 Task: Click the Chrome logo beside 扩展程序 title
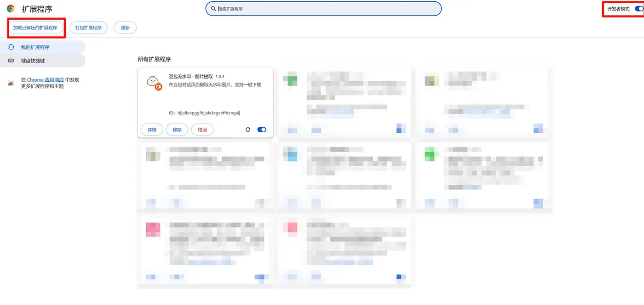(11, 9)
